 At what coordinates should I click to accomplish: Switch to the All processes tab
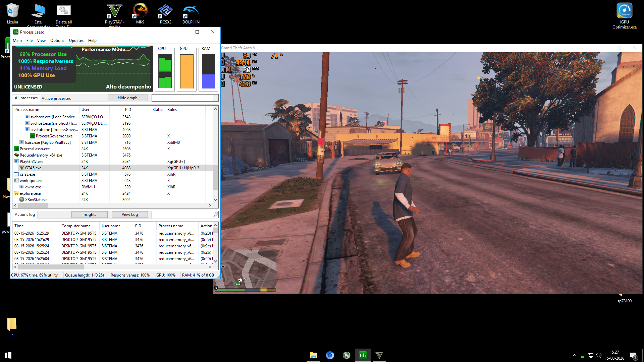(x=26, y=98)
